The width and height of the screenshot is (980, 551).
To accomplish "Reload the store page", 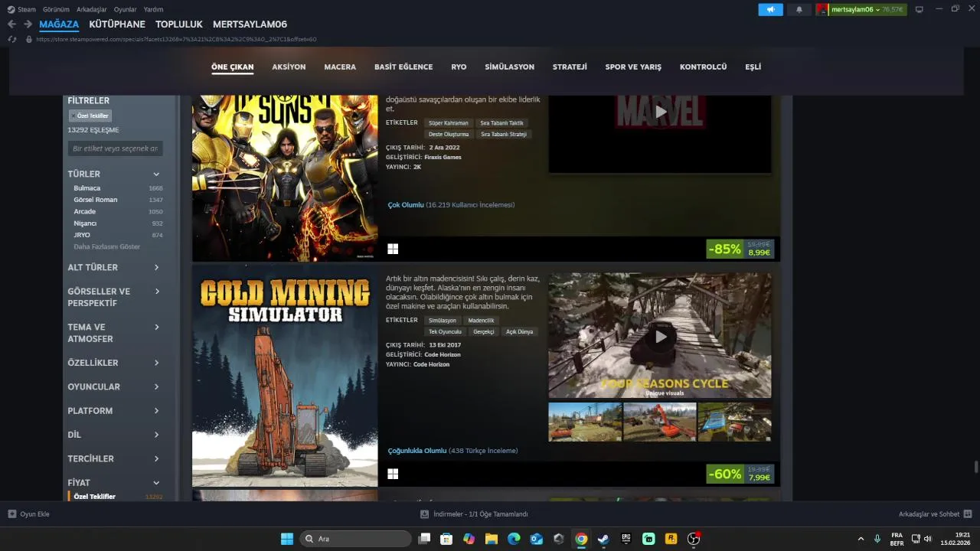I will pos(12,39).
